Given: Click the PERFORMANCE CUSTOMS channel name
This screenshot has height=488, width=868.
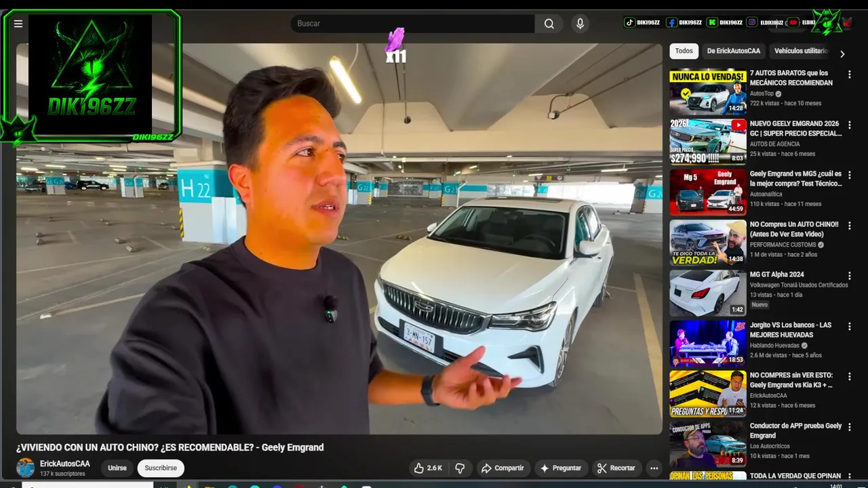Looking at the screenshot, I should click(783, 245).
